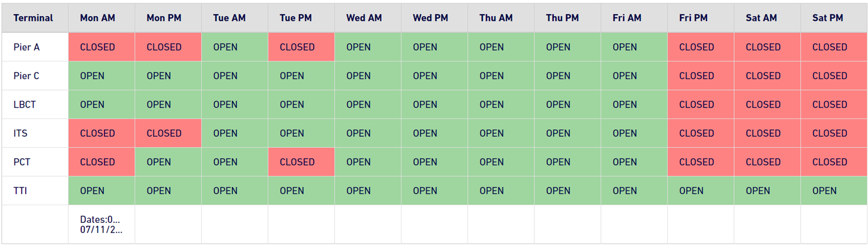Viewport: 868px width, 245px height.
Task: Select the LBCT terminal row label
Action: pyautogui.click(x=35, y=104)
